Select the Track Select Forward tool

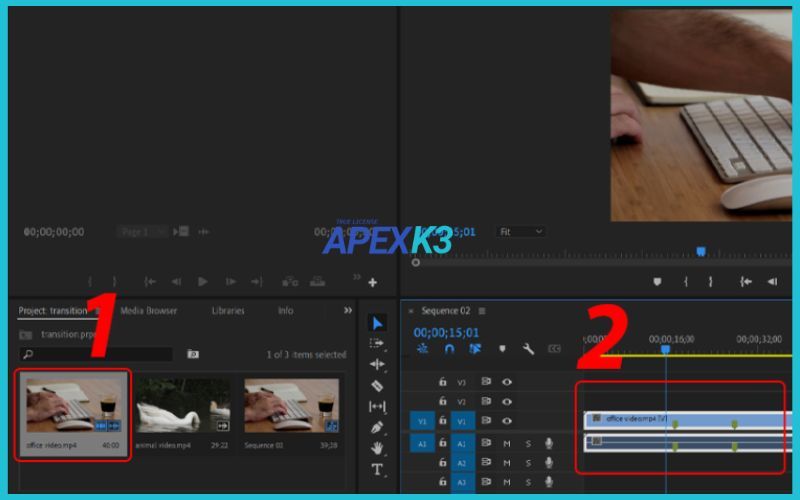(377, 344)
